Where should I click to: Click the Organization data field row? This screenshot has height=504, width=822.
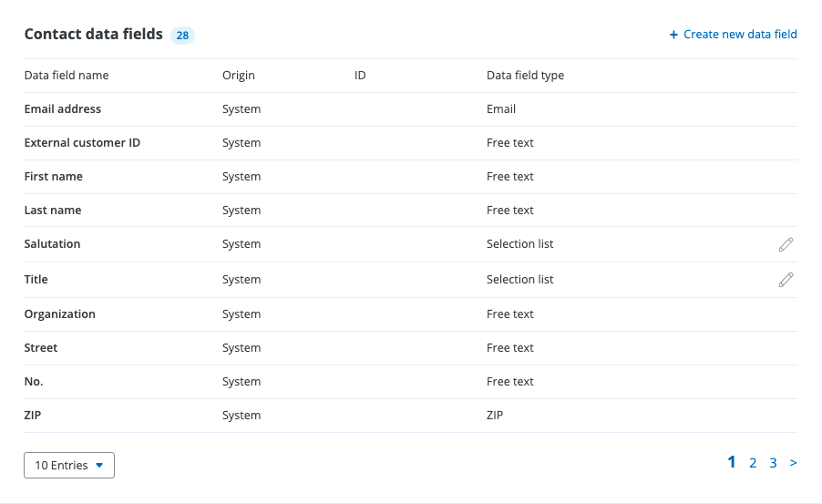60,314
